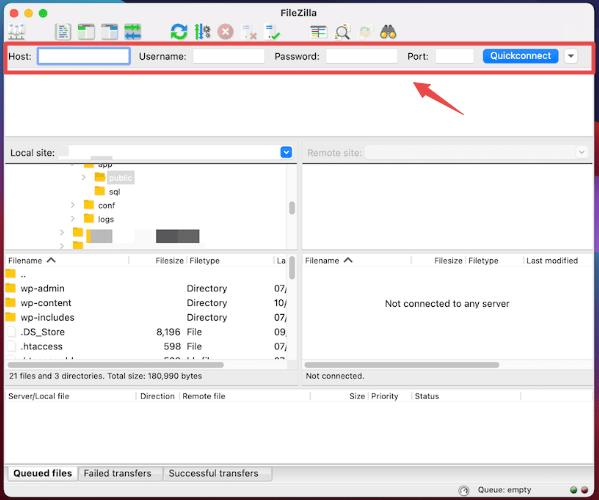Toggle processing of the transfer queue
The height and width of the screenshot is (500, 599).
pos(202,32)
